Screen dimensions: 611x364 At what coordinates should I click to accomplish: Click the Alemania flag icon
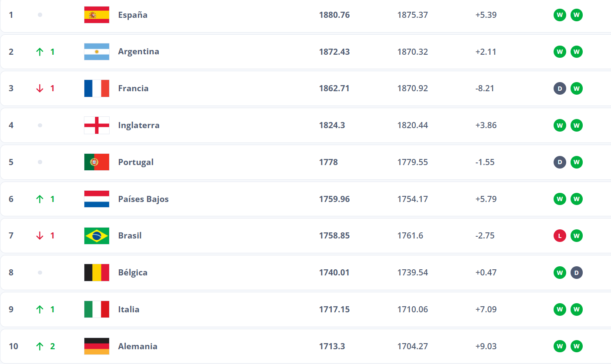(97, 346)
